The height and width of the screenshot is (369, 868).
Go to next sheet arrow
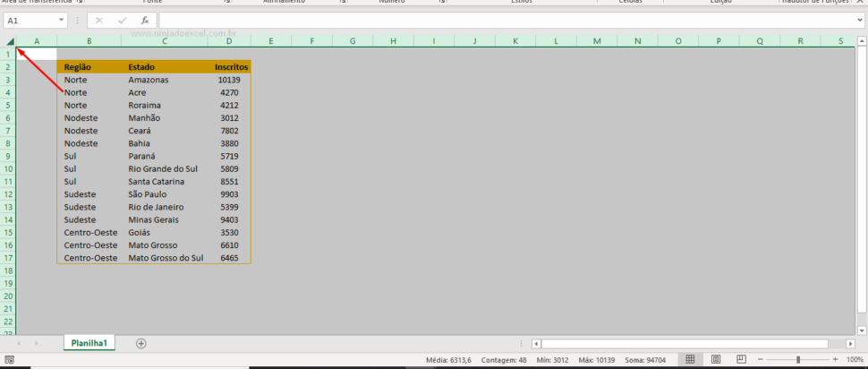(37, 344)
